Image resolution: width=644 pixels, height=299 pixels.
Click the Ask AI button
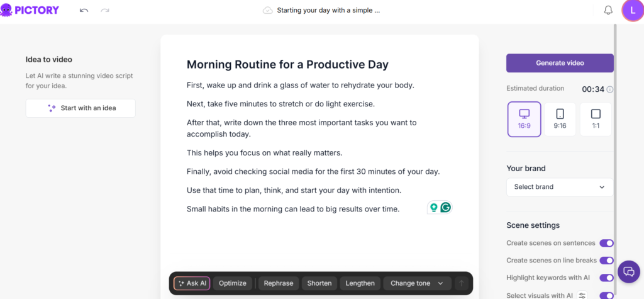click(192, 283)
